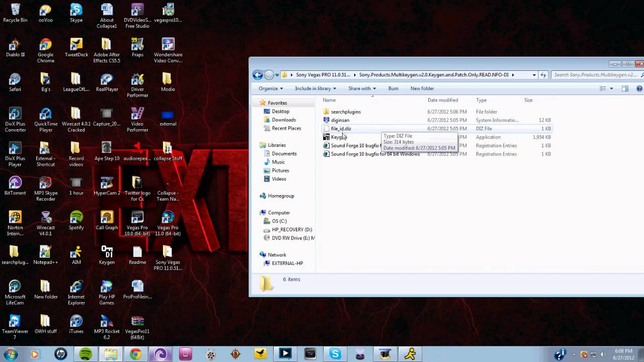Image resolution: width=644 pixels, height=362 pixels.
Task: Click the HyperCam 2 desktop icon
Action: (107, 186)
